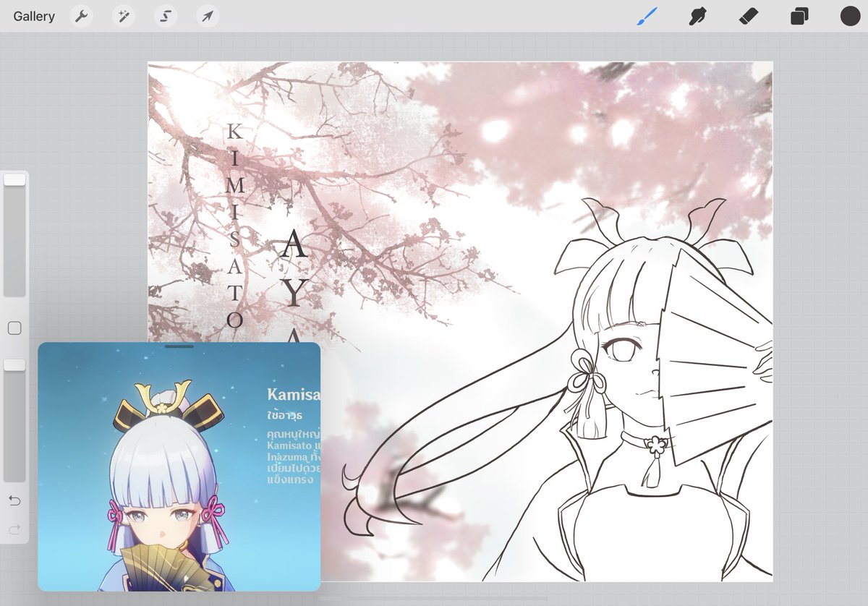Open the Actions wrench menu
Image resolution: width=868 pixels, height=606 pixels.
(x=81, y=16)
